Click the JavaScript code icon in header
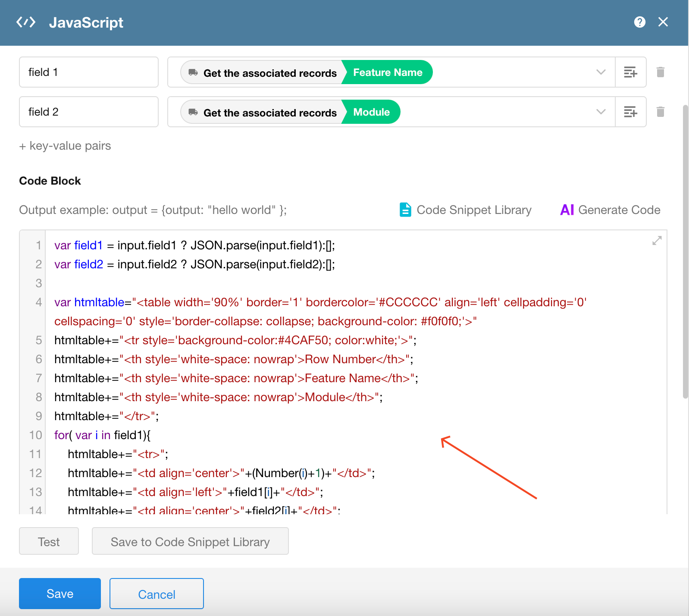Viewport: 689px width, 616px height. tap(26, 22)
